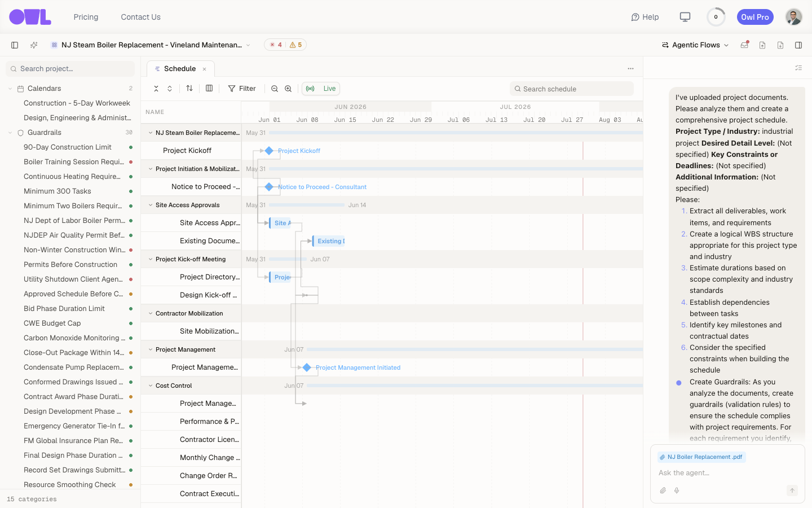
Task: Open the project name dropdown
Action: [151, 45]
